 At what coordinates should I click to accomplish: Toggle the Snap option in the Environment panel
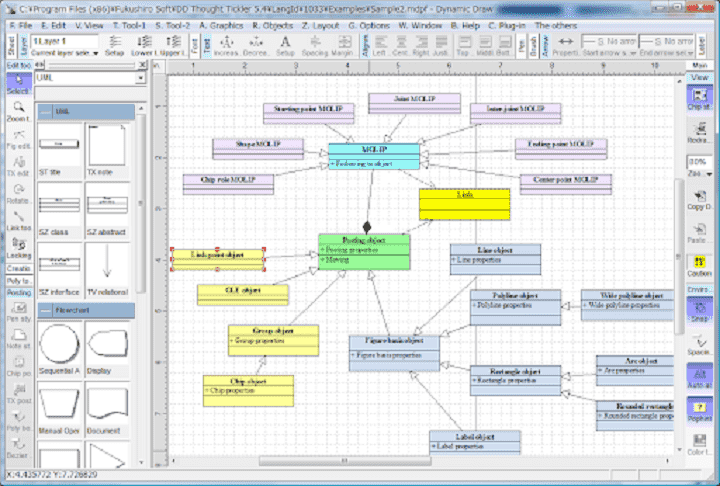coord(699,311)
